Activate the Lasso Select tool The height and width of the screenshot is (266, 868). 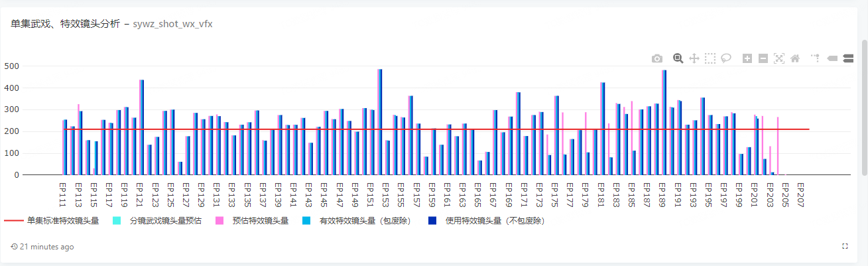(726, 58)
